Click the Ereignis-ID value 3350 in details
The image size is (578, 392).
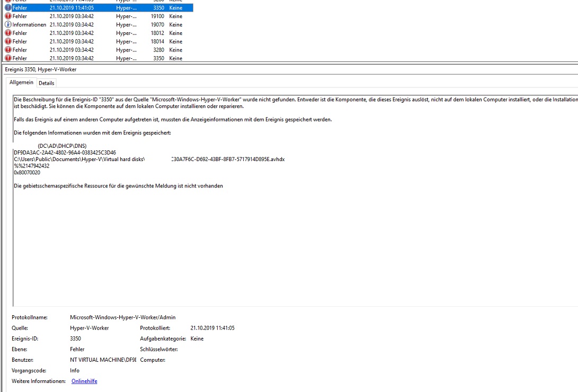pyautogui.click(x=76, y=338)
